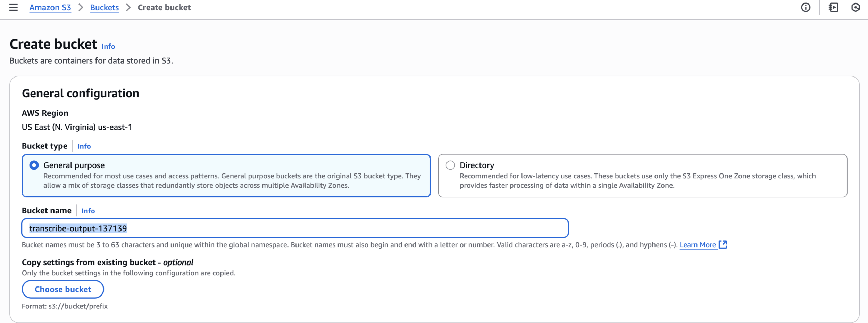The image size is (868, 323).
Task: Click the Choose bucket button
Action: click(x=63, y=289)
